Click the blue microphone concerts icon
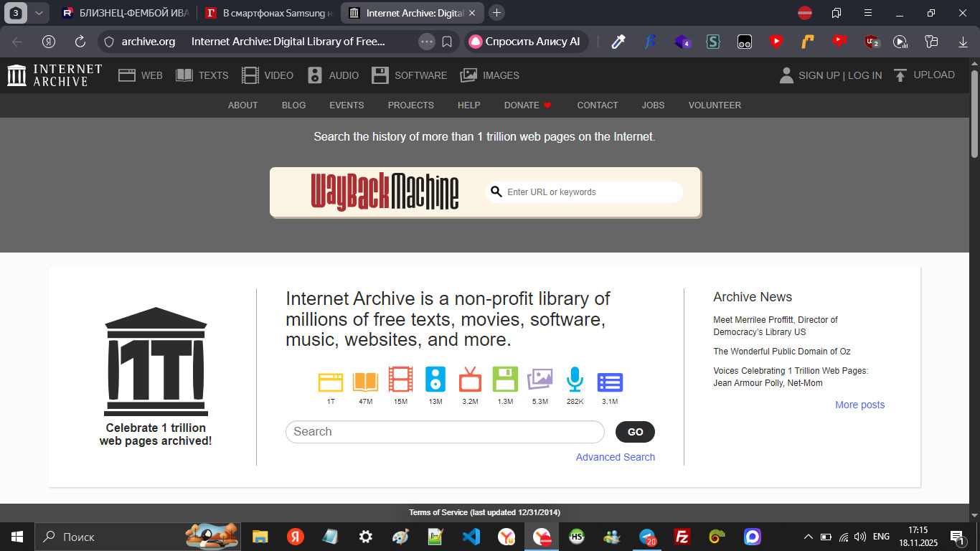The height and width of the screenshot is (551, 980). (575, 380)
